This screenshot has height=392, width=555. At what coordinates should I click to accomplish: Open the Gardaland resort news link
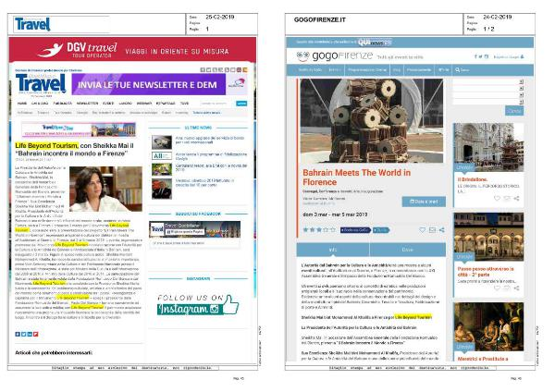point(211,167)
